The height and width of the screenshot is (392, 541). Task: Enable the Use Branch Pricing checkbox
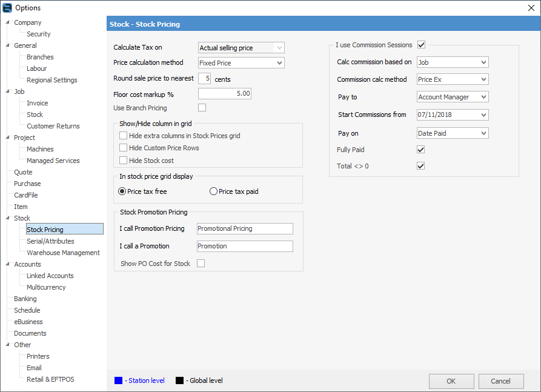[202, 108]
